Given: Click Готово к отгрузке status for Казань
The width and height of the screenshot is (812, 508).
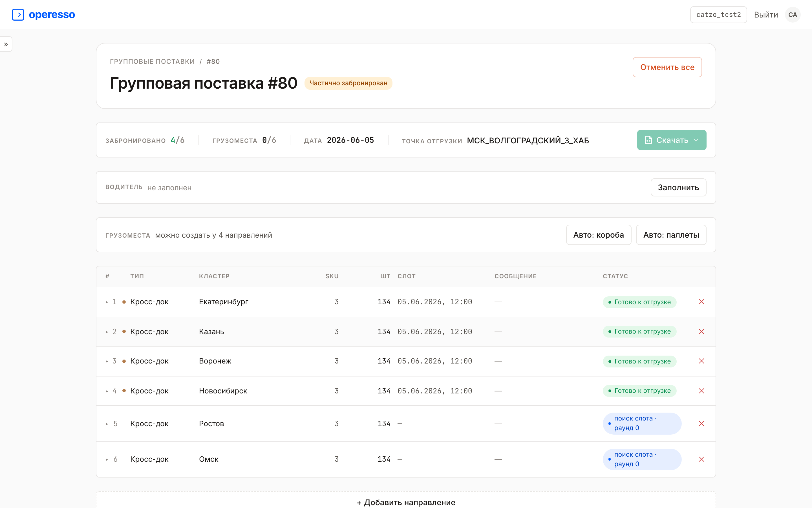Looking at the screenshot, I should coord(639,331).
